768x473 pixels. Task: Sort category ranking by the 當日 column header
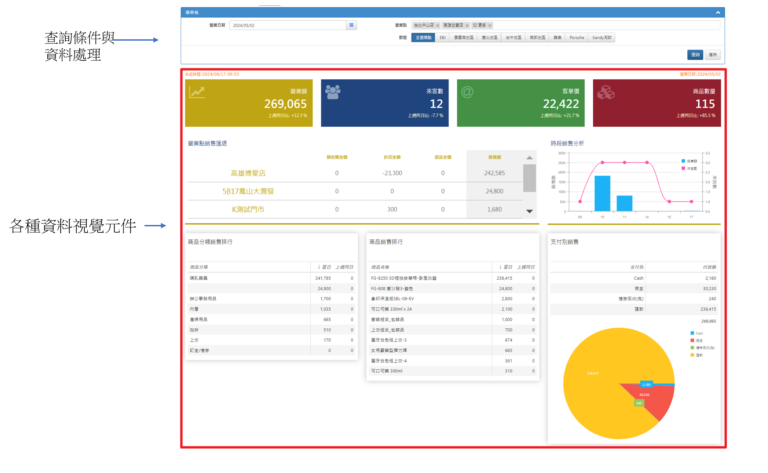pyautogui.click(x=324, y=267)
